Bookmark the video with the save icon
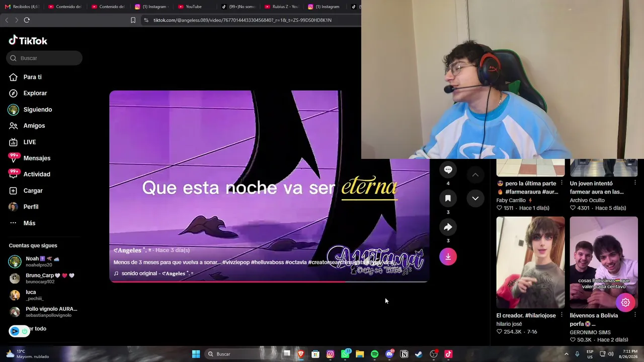The image size is (644, 362). pos(448,199)
